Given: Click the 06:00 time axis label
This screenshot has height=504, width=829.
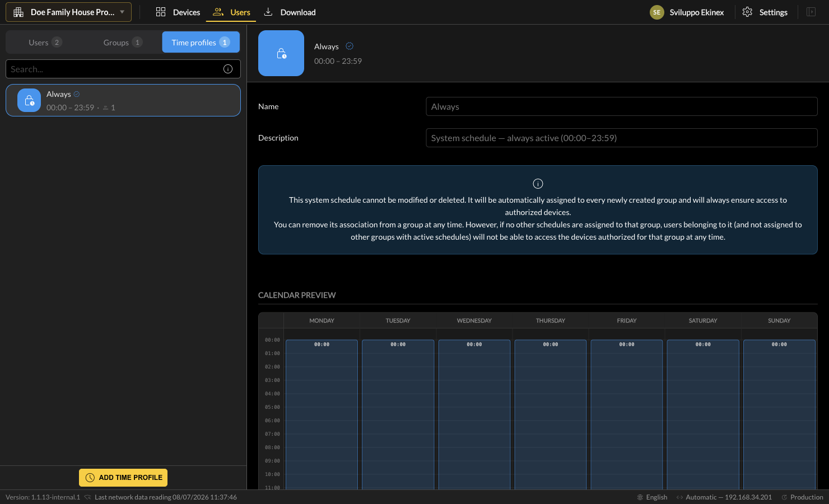Looking at the screenshot, I should click(272, 421).
